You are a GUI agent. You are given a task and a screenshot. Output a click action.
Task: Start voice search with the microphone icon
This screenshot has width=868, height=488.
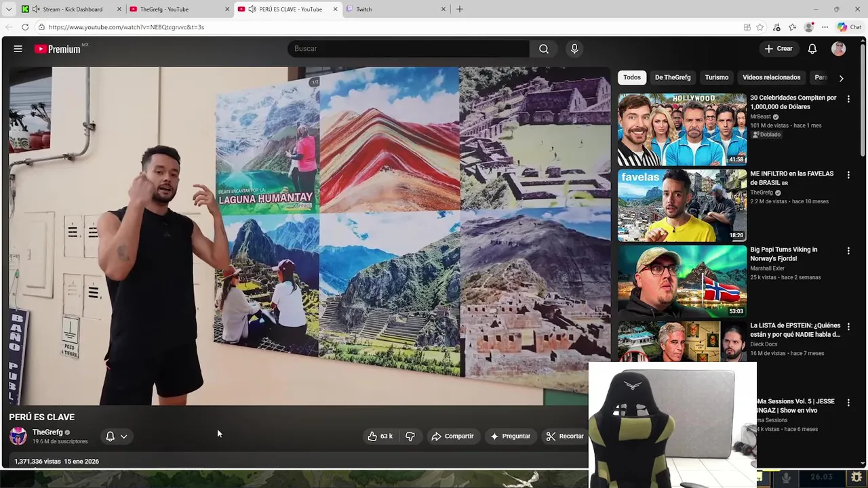pos(574,49)
